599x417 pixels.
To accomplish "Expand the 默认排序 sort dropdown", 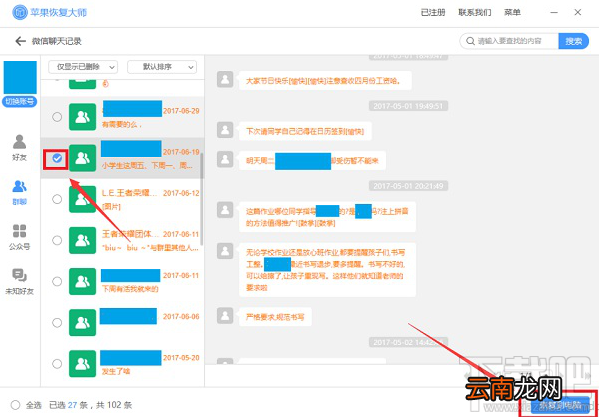I will [162, 67].
